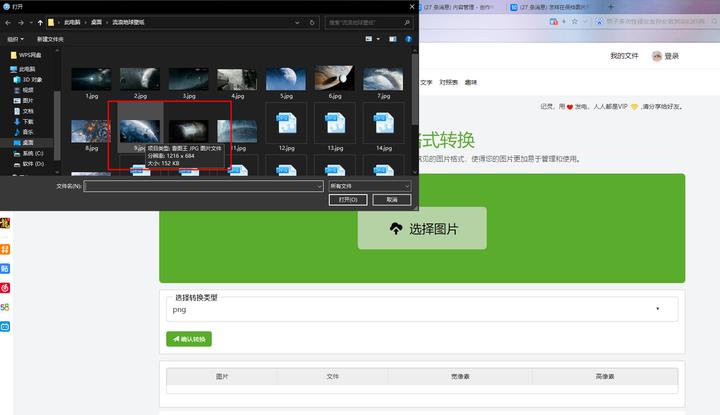The width and height of the screenshot is (720, 415).
Task: Go up one folder level
Action: pyautogui.click(x=40, y=22)
